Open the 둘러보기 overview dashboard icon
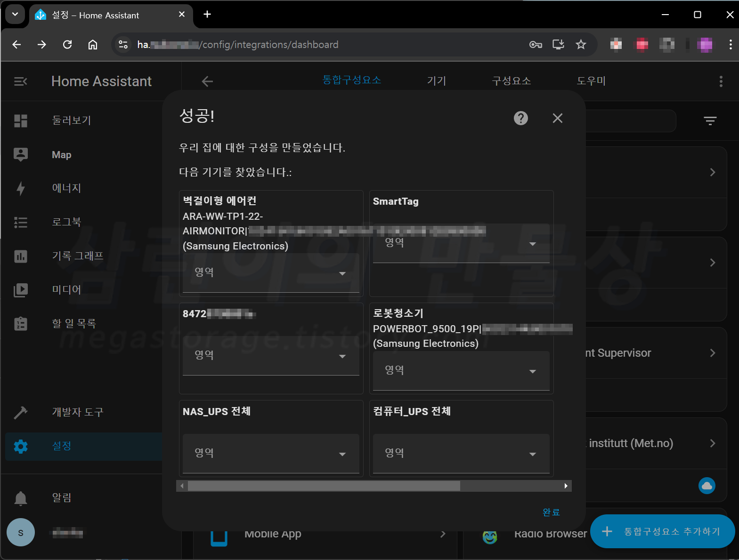Viewport: 739px width, 560px height. [x=21, y=120]
